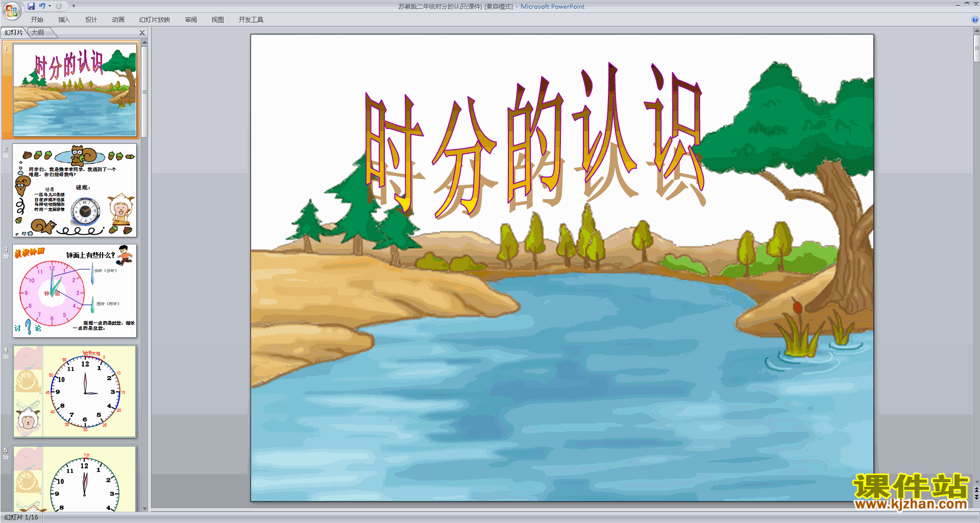Open the 视图 ribbon tab

[x=218, y=20]
